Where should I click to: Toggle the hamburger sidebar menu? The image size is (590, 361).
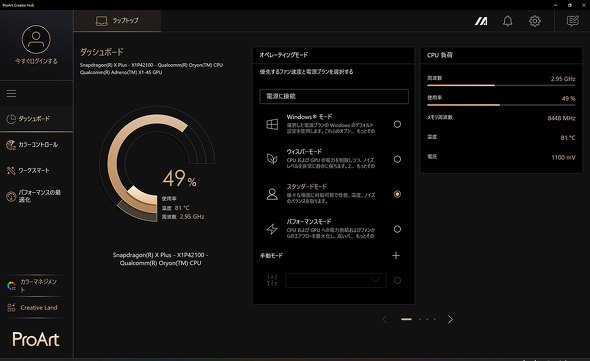tap(11, 93)
